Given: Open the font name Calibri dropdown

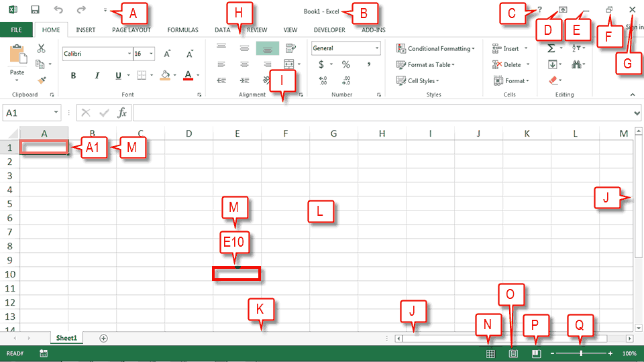Looking at the screenshot, I should 129,54.
